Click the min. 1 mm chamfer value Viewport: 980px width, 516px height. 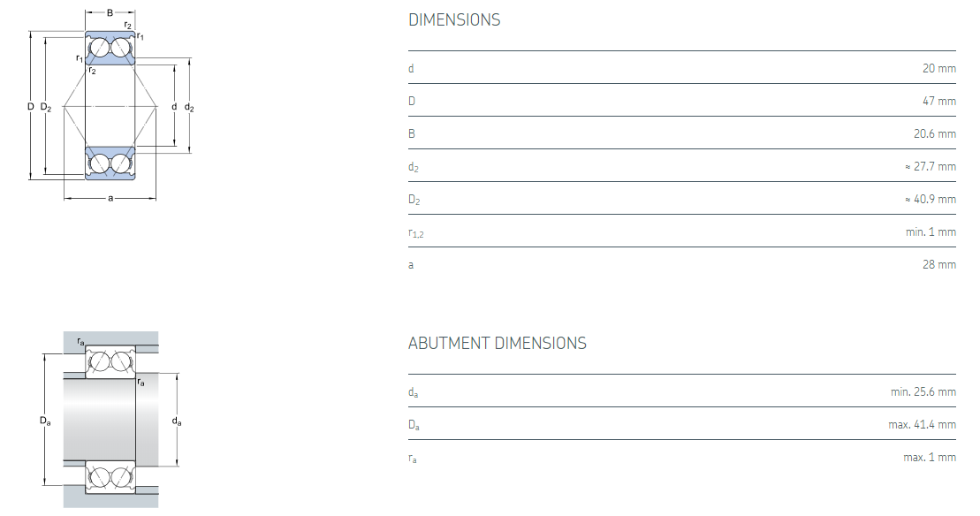932,231
